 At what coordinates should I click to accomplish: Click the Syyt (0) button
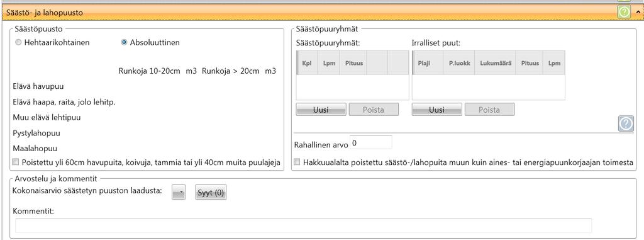(x=211, y=193)
